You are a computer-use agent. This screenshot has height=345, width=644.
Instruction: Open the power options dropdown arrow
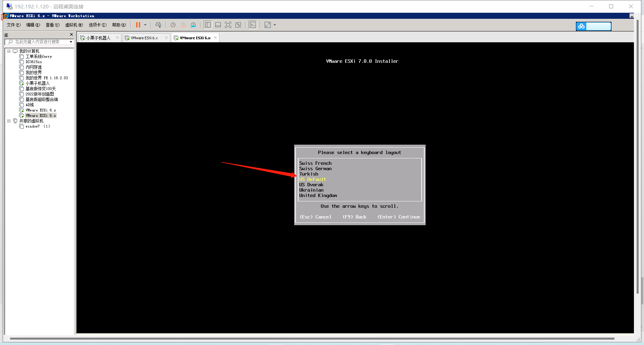(x=145, y=25)
